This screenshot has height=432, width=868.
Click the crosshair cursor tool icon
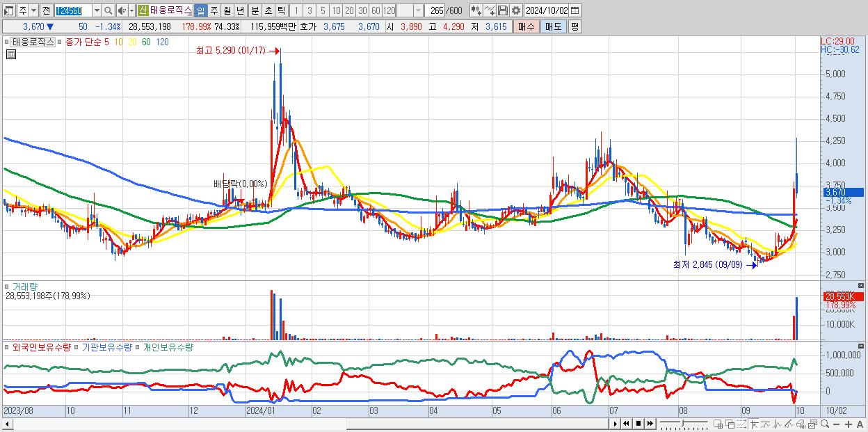[x=755, y=424]
